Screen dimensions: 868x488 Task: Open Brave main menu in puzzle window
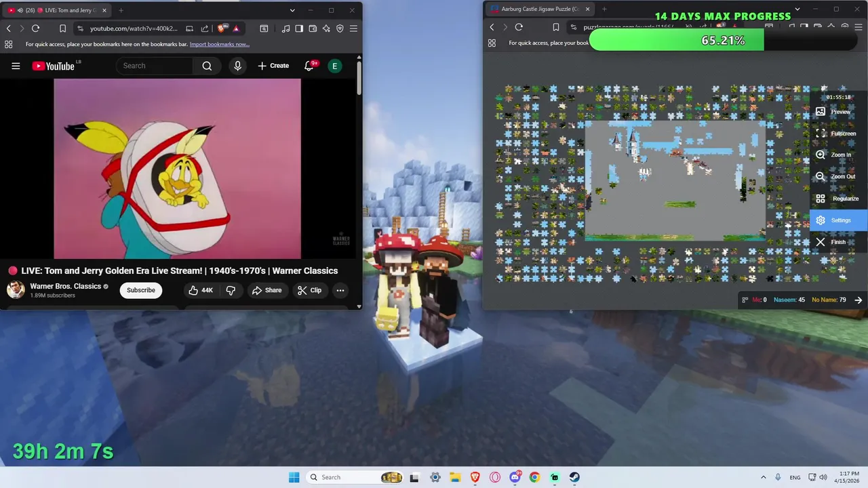(859, 27)
